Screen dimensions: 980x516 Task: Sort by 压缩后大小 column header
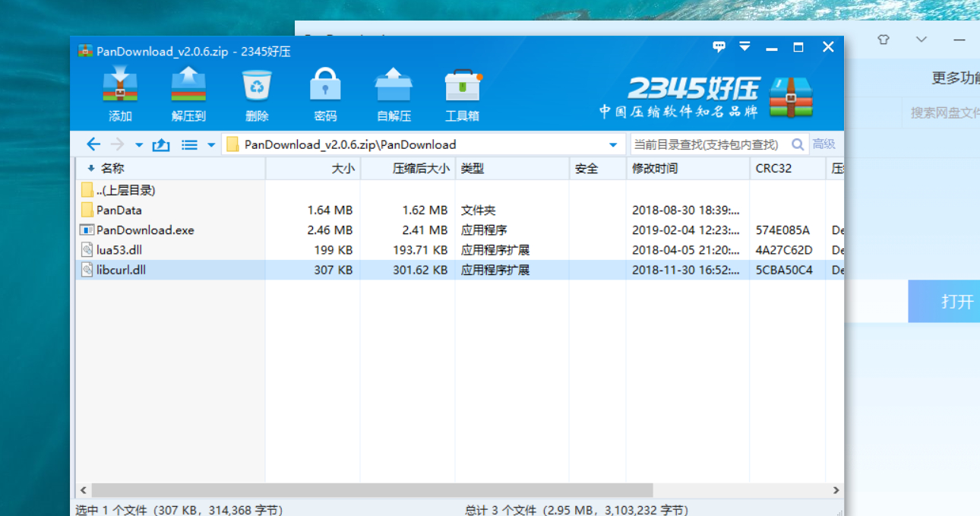point(407,169)
